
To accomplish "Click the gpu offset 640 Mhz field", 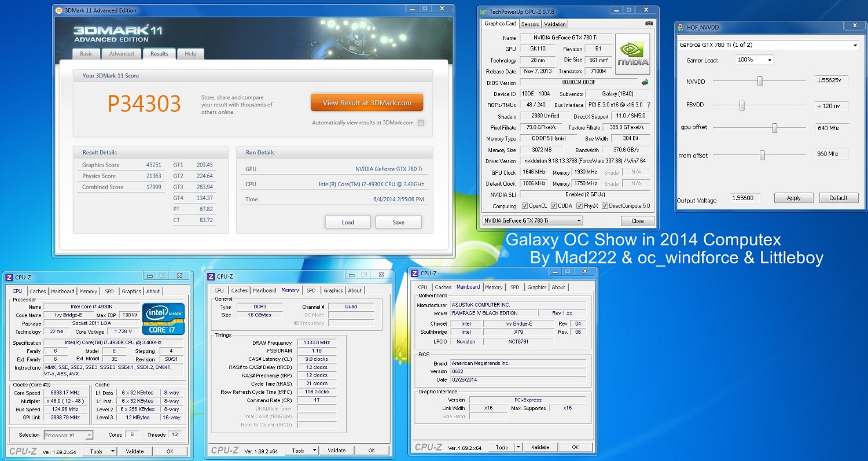I will pos(832,128).
